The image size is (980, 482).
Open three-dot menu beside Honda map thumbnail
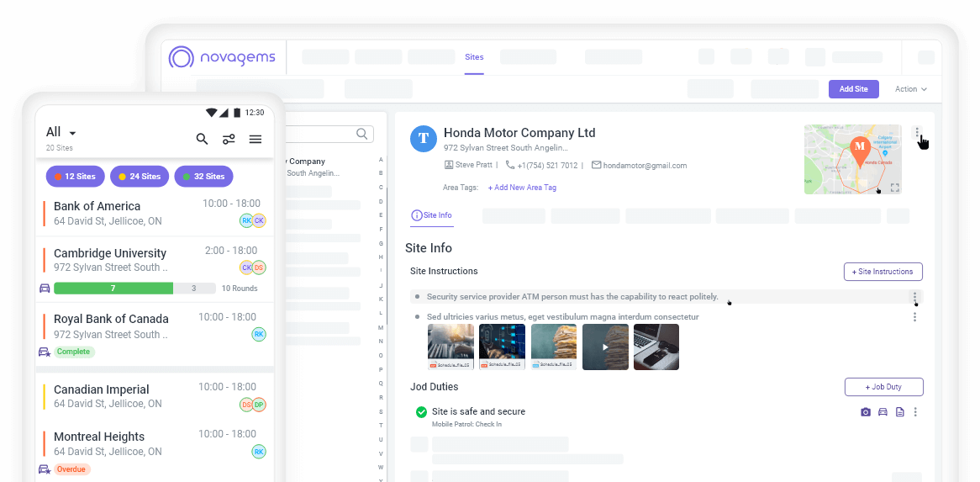click(917, 133)
